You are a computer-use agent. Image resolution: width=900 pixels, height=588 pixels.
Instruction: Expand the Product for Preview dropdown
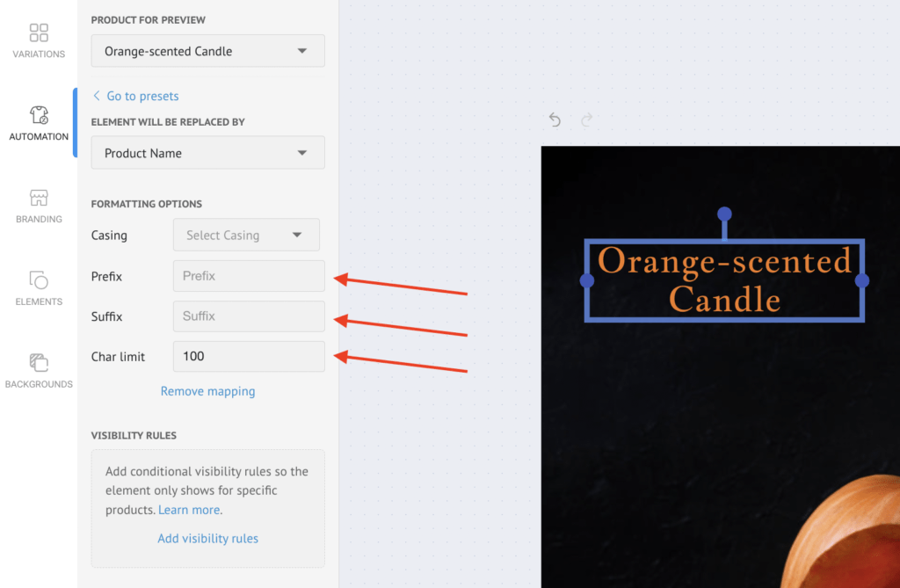click(207, 51)
